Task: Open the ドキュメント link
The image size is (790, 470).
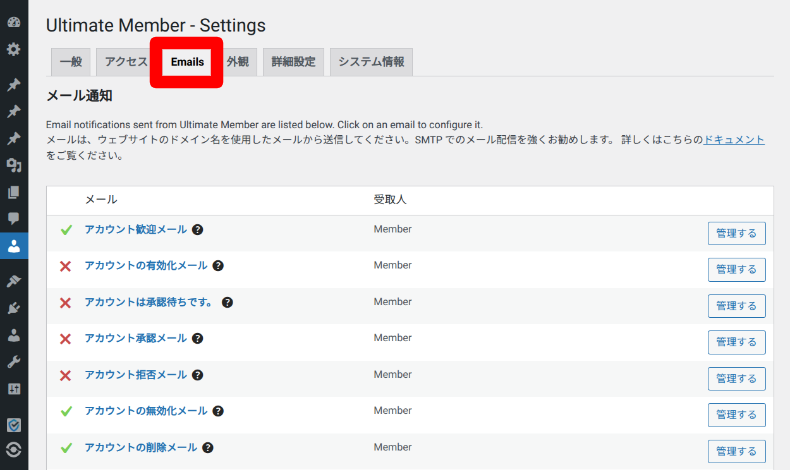Action: pos(734,140)
